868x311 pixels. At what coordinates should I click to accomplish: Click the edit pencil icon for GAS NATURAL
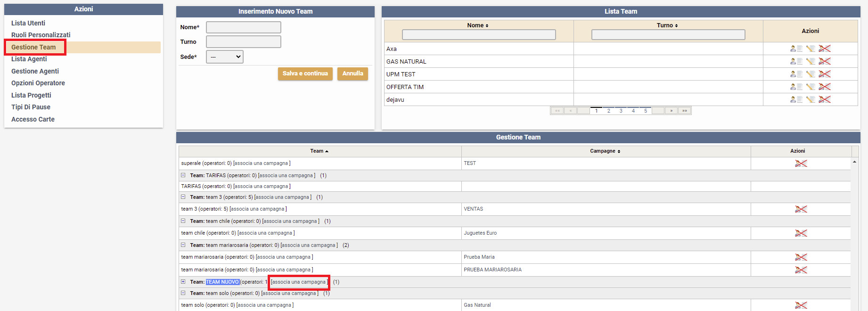(x=811, y=61)
